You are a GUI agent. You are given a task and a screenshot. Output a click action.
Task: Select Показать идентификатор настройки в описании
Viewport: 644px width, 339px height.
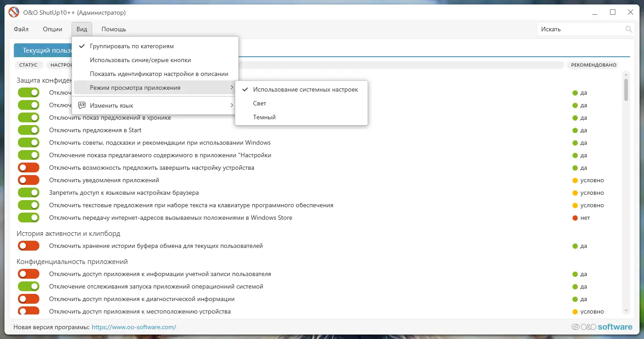point(155,74)
